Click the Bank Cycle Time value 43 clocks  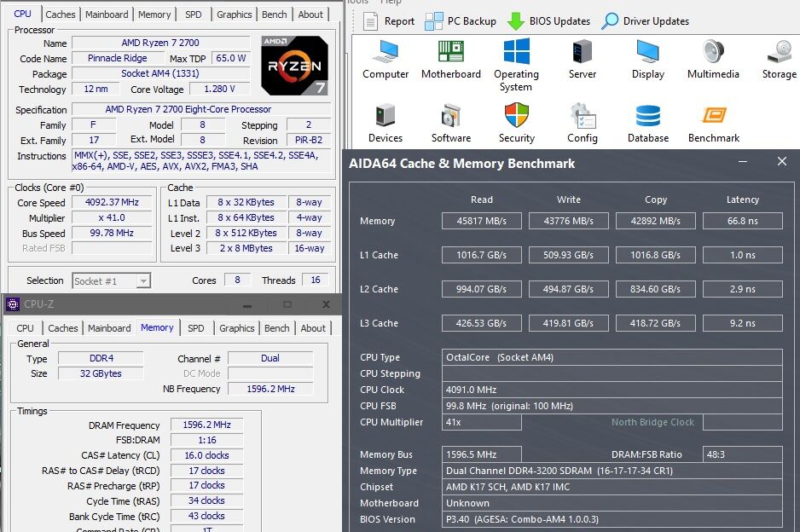206,516
